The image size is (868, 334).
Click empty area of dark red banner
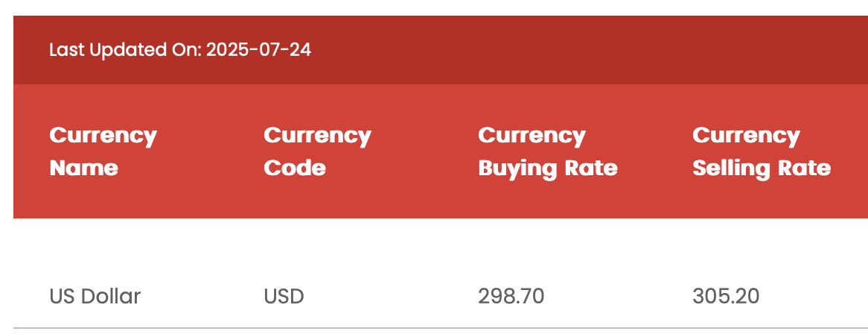[x=554, y=50]
